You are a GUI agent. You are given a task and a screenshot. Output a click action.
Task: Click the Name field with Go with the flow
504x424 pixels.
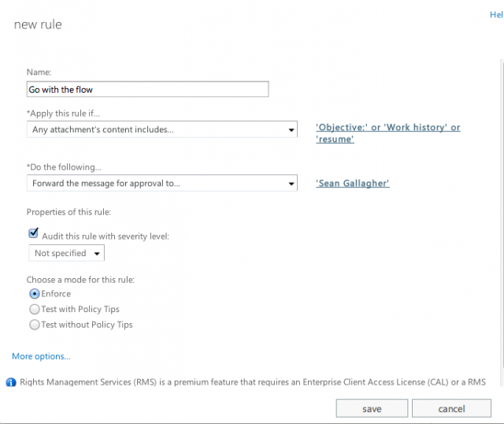(147, 89)
